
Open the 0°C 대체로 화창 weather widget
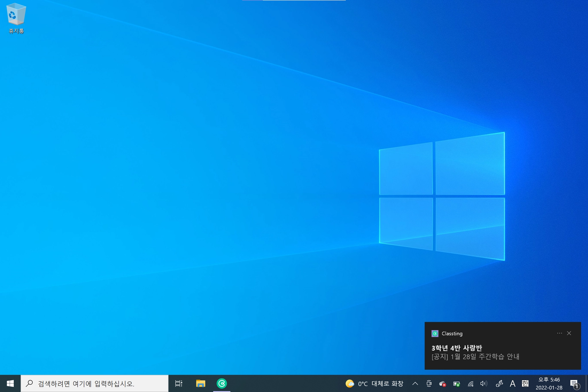374,384
